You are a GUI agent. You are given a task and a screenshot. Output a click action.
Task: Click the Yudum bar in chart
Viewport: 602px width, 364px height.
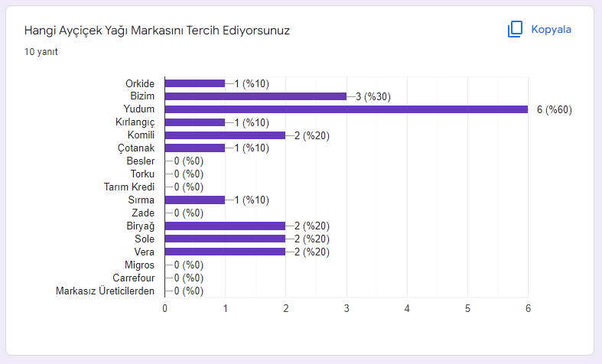[346, 109]
